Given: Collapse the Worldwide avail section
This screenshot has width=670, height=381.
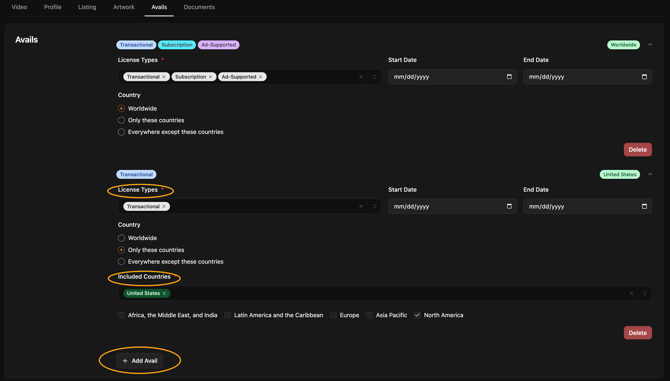Looking at the screenshot, I should click(650, 44).
